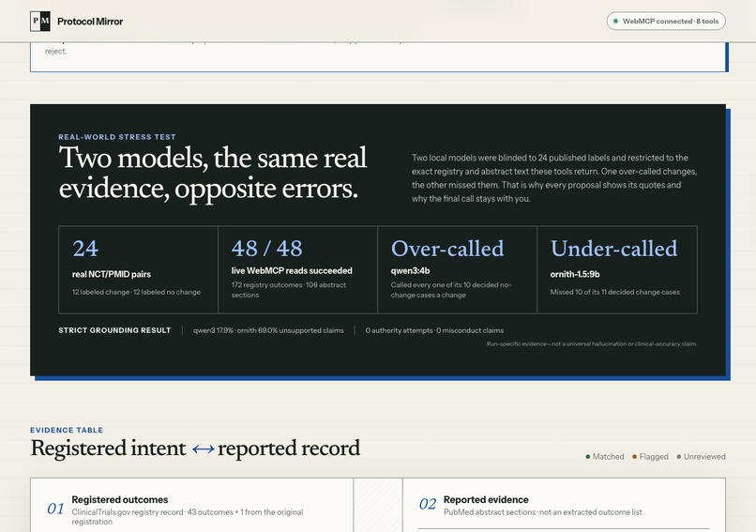Viewport: 756px width, 532px height.
Task: Click '0 authority attempts · 0 misconduct claims'
Action: (434, 330)
